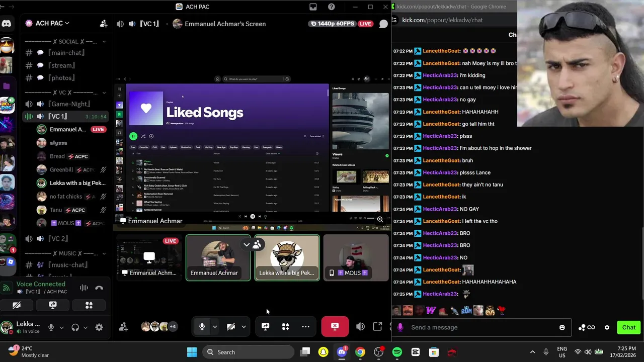
Task: Open more options three-dot call menu
Action: (305, 327)
